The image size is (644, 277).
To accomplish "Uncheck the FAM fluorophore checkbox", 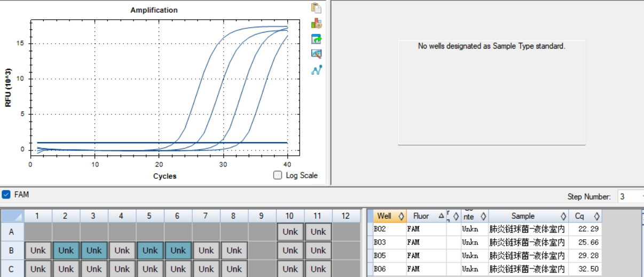I will (6, 194).
